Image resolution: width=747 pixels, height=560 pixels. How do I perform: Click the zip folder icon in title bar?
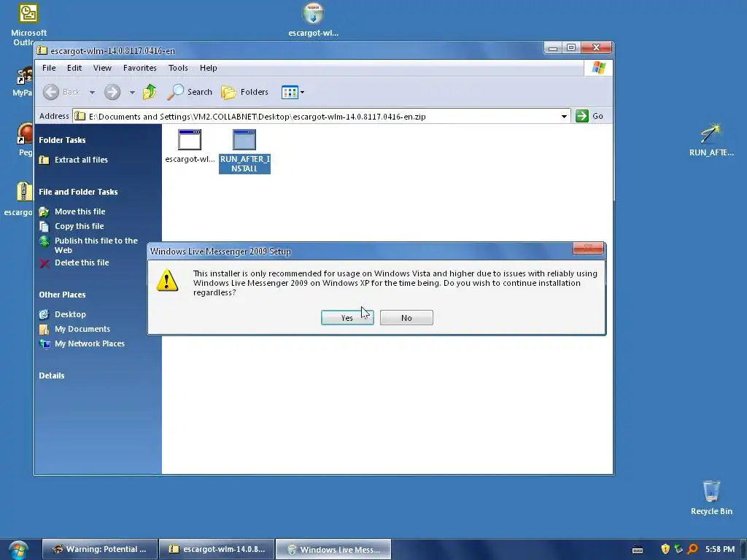[x=42, y=50]
